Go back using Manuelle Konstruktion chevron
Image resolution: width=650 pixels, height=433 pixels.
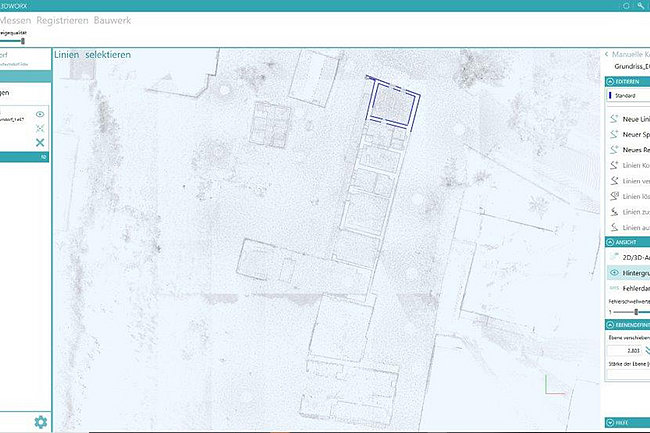606,53
